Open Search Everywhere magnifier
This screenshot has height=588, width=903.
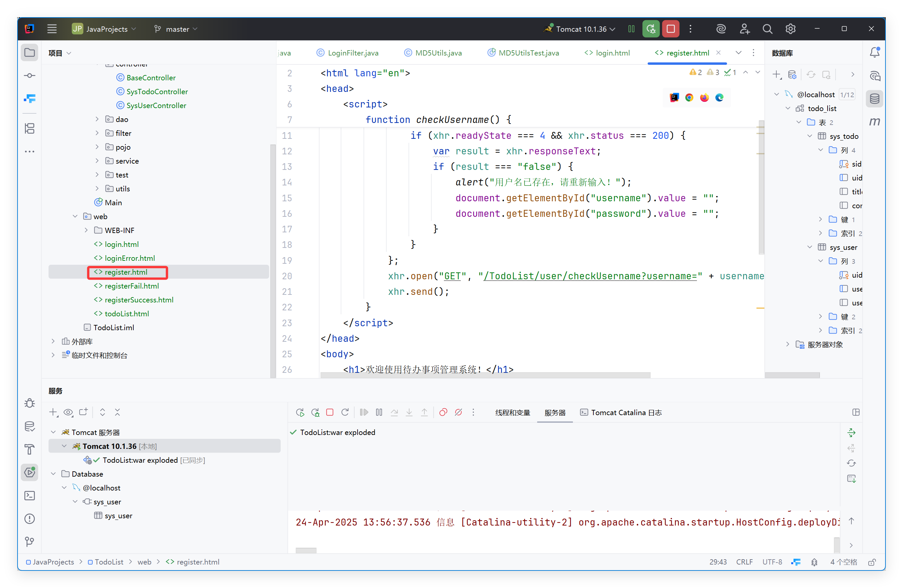point(767,29)
